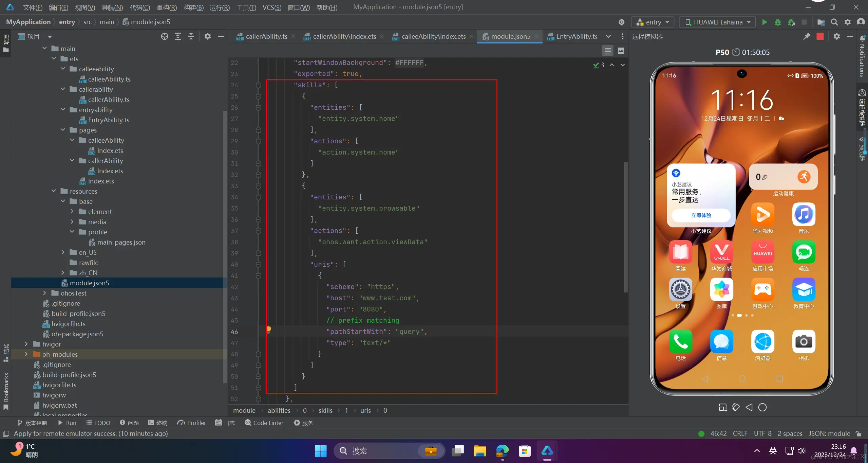Open the 构建(B) menu

[x=193, y=7]
